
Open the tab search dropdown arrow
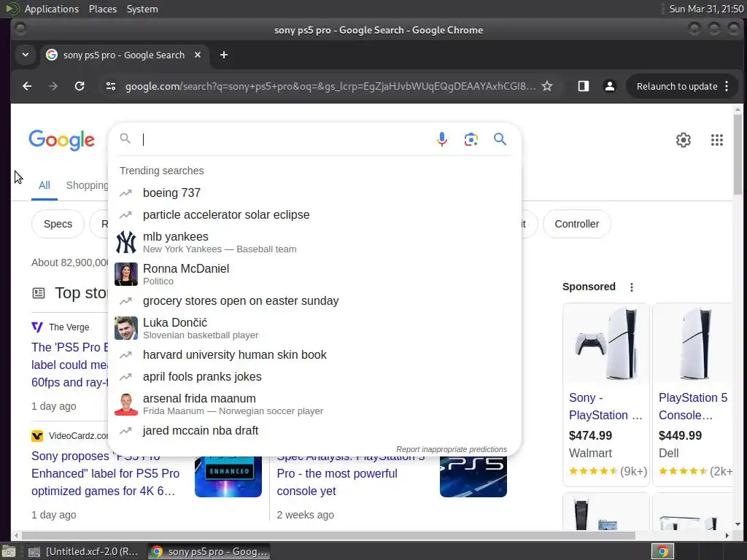point(26,55)
